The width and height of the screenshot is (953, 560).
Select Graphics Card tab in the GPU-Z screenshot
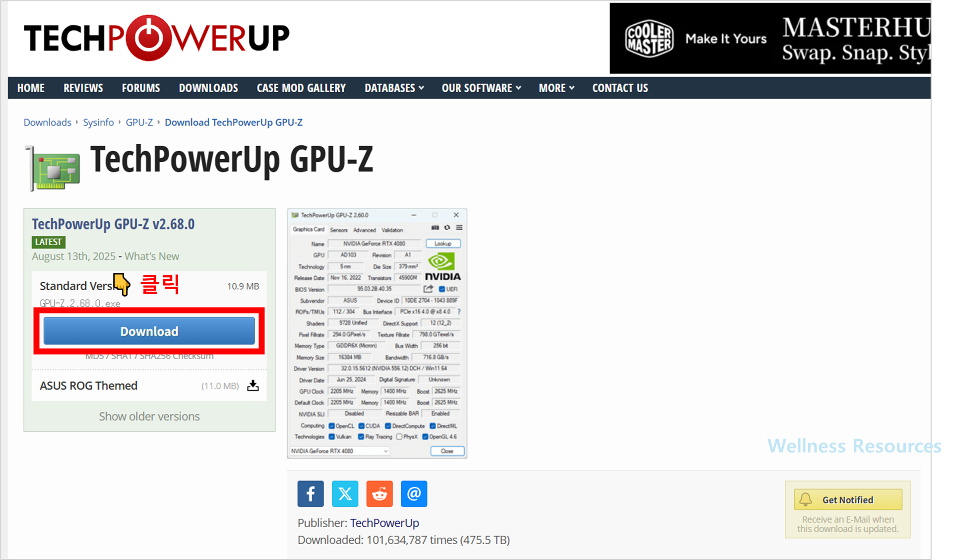coord(308,230)
